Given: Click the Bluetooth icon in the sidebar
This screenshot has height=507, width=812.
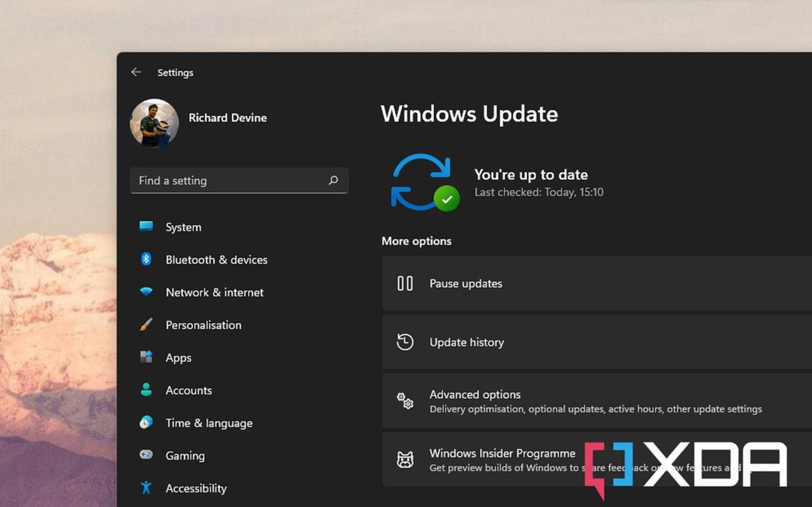Looking at the screenshot, I should [x=146, y=259].
